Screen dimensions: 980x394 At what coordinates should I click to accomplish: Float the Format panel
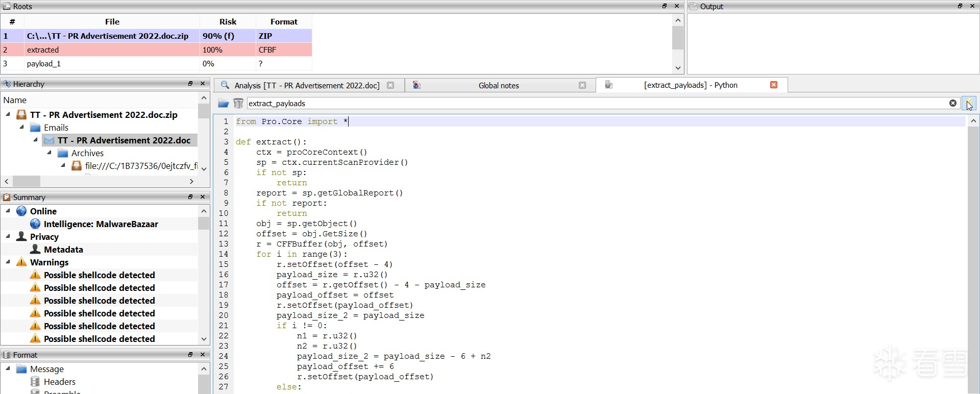click(190, 355)
